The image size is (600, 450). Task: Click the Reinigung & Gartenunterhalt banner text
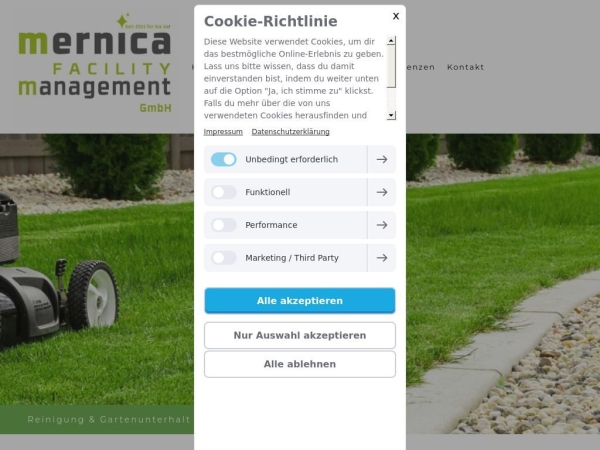[109, 419]
